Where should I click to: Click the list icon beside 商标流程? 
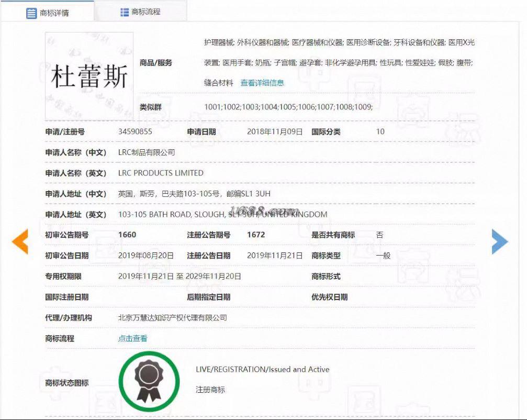(x=125, y=13)
